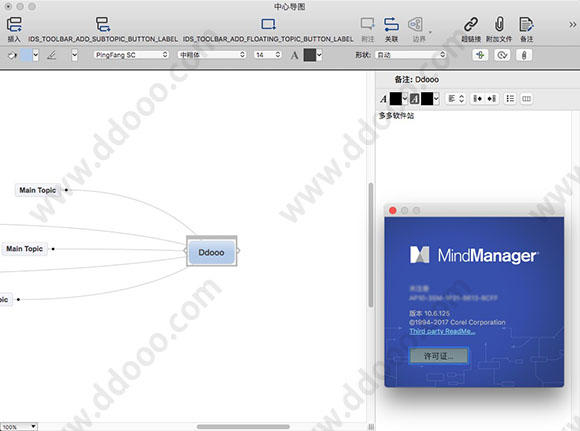
Task: Click the 关联 relationship icon
Action: coord(391,24)
